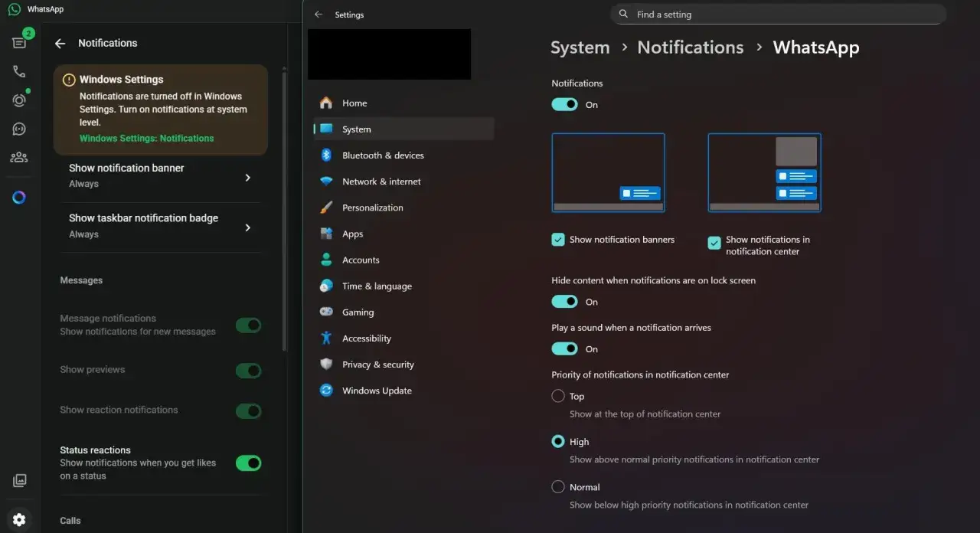The height and width of the screenshot is (533, 980).
Task: Toggle Show previews switch in WhatsApp
Action: [249, 371]
